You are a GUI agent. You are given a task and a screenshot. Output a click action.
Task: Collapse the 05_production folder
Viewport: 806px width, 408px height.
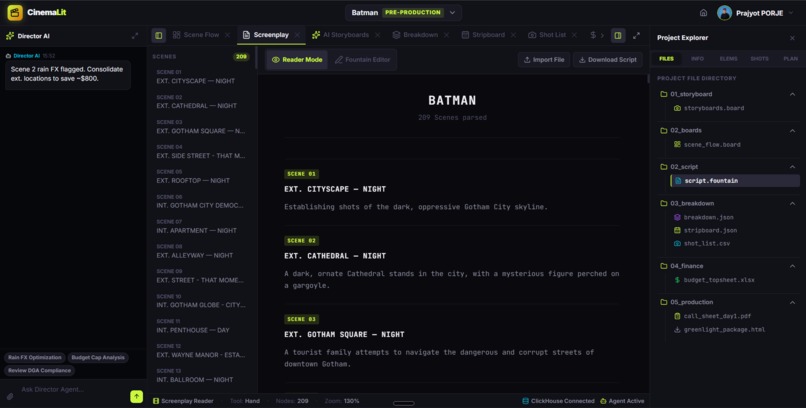click(x=792, y=303)
